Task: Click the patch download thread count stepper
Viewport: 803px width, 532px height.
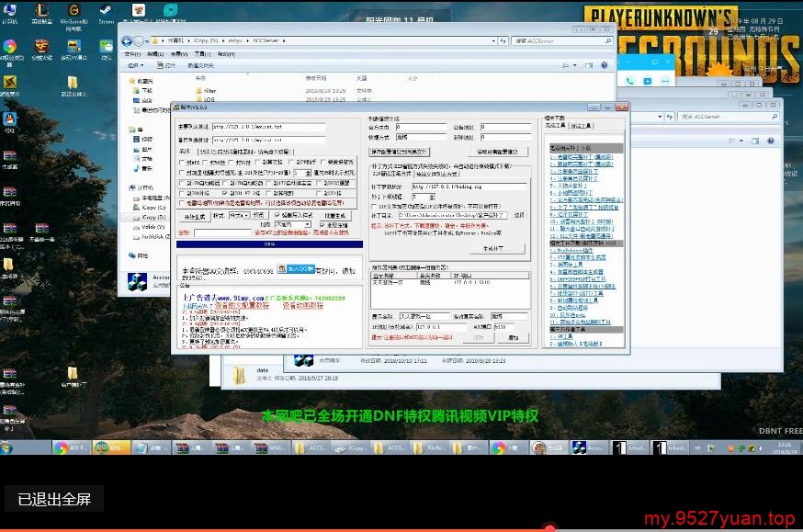Action: (432, 197)
